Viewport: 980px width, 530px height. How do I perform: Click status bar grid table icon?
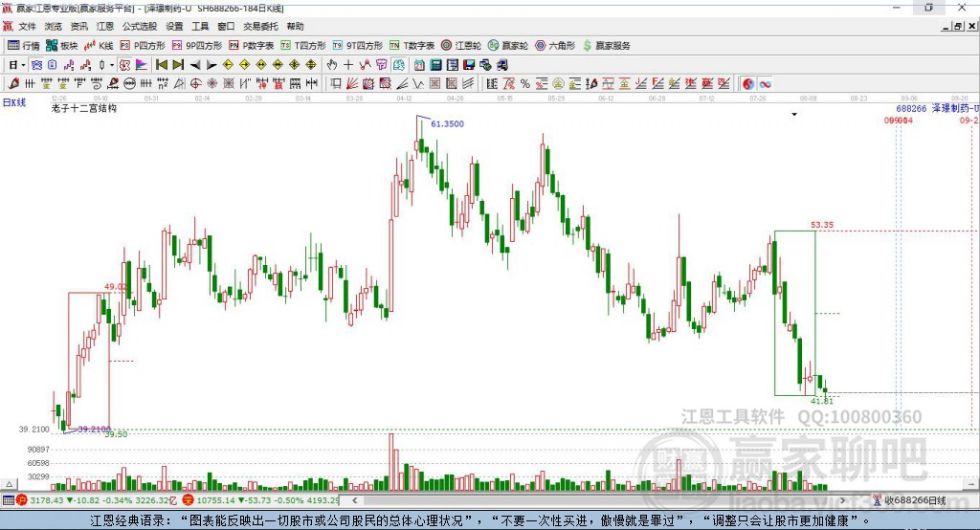click(x=8, y=500)
